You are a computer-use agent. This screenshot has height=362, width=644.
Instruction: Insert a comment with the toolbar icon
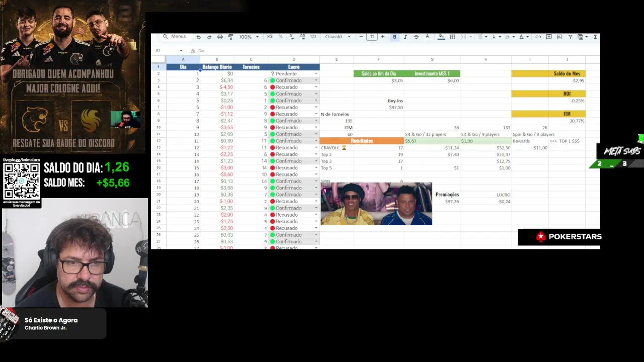pyautogui.click(x=549, y=37)
